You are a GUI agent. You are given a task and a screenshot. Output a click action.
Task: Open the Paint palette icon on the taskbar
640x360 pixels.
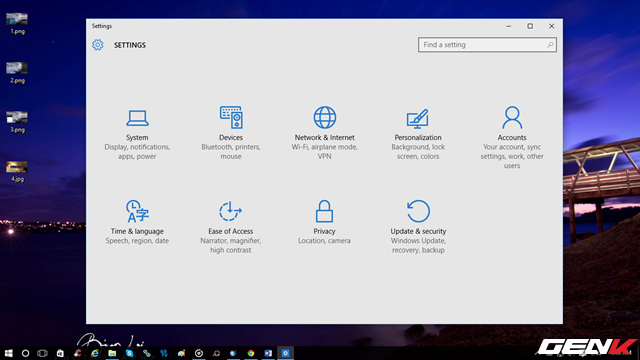click(182, 353)
